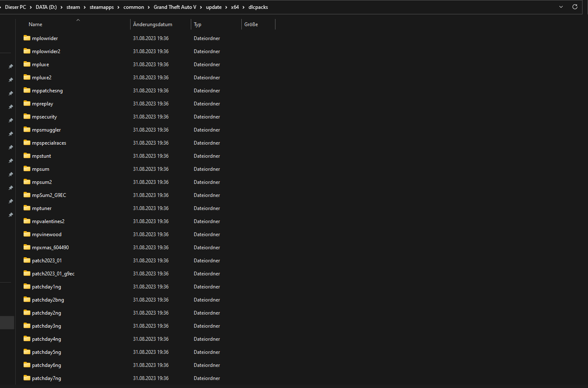Screen dimensions: 588x388
Task: Expand the chevron right after DATA (D:)
Action: [x=61, y=7]
